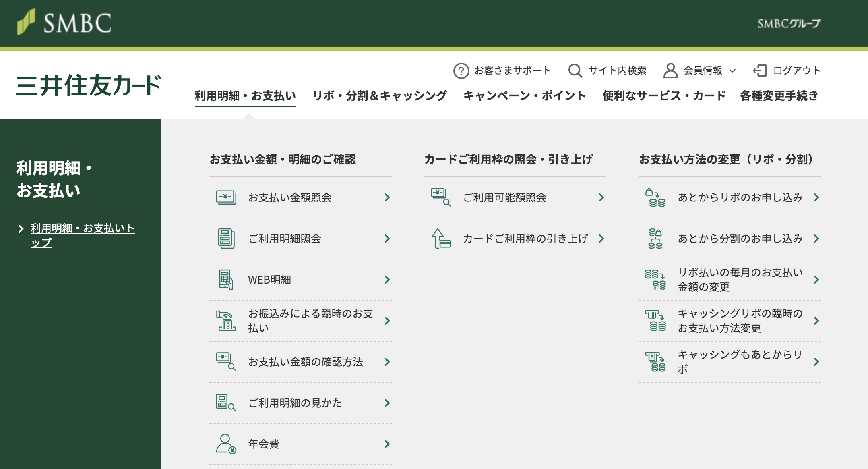Viewport: 868px width, 469px height.
Task: Click the coins icon beside あとから分割のお申し込み
Action: 655,239
